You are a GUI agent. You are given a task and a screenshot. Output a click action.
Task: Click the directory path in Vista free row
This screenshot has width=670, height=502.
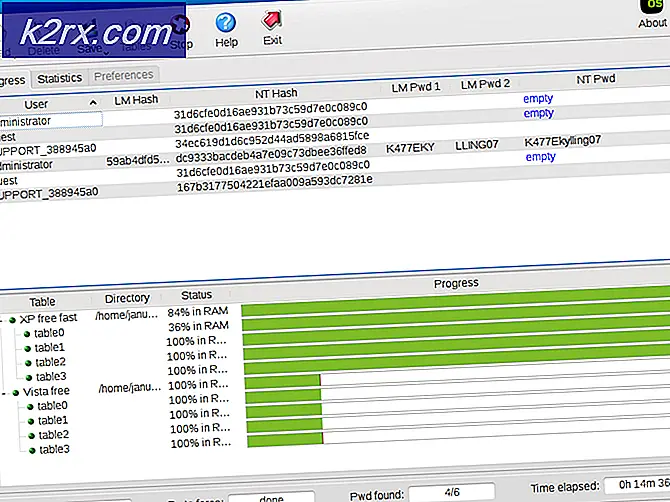[130, 388]
